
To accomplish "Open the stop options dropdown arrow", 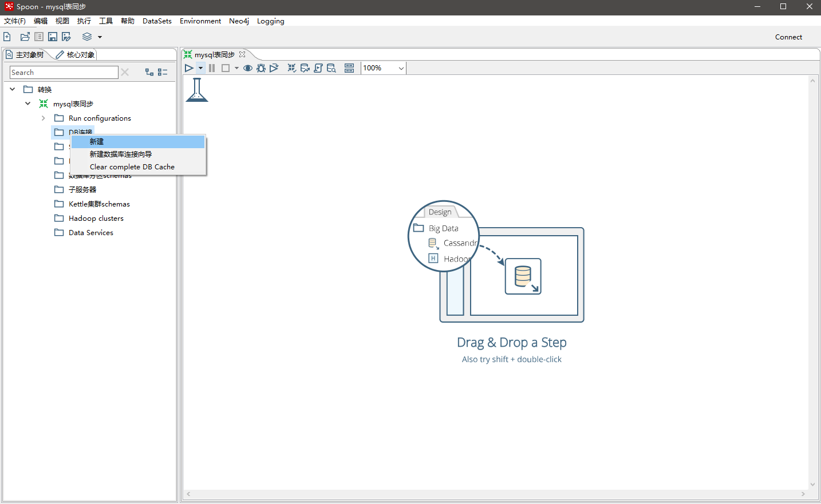I will click(236, 68).
